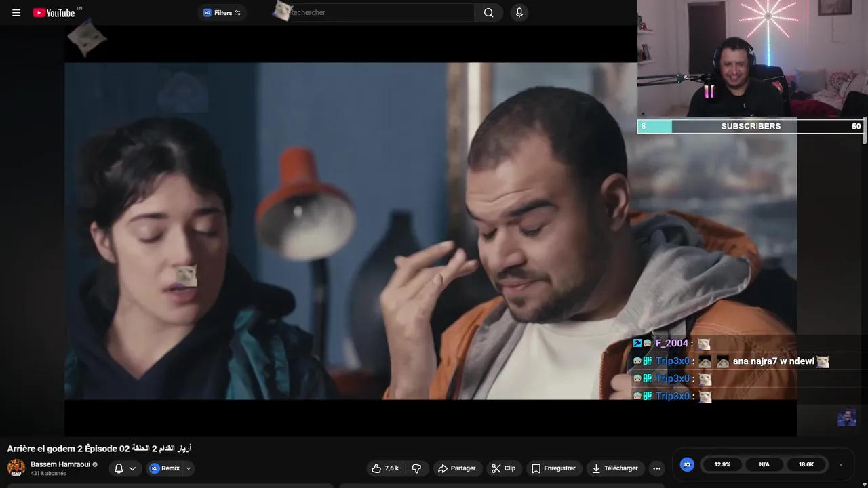The width and height of the screenshot is (868, 488).
Task: Click the Remix button
Action: (x=164, y=468)
